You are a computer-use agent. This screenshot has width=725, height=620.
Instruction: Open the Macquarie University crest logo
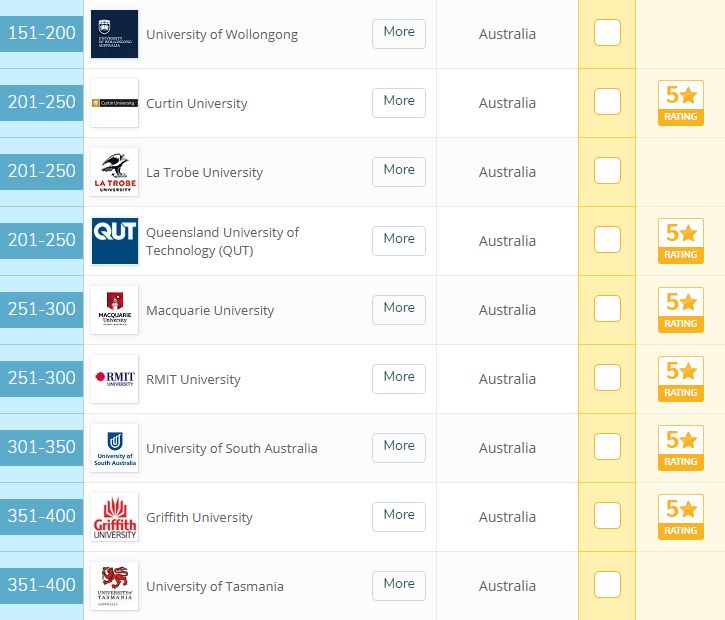pyautogui.click(x=114, y=310)
